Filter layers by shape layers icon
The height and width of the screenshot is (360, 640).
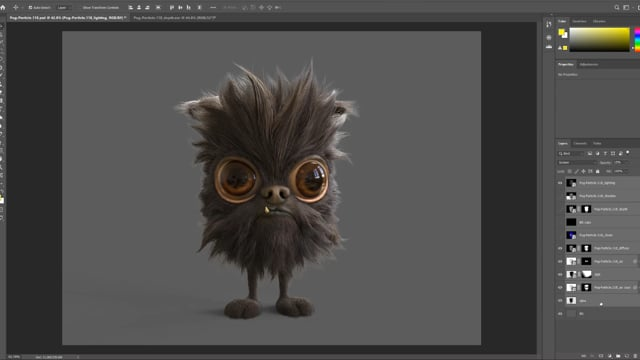(613, 153)
